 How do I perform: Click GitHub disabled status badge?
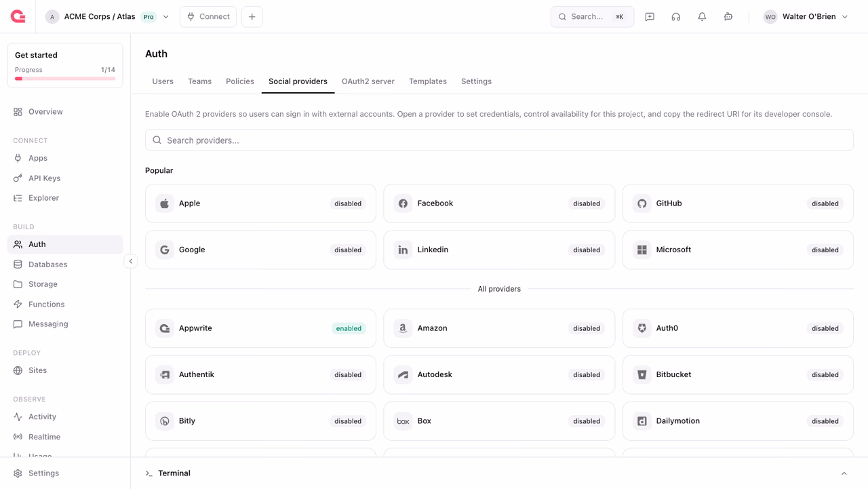(825, 203)
